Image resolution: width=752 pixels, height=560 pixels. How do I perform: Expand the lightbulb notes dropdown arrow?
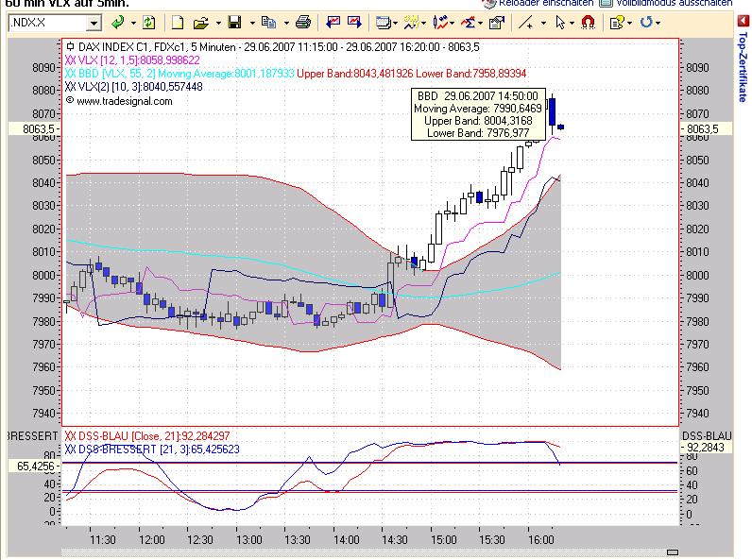629,23
